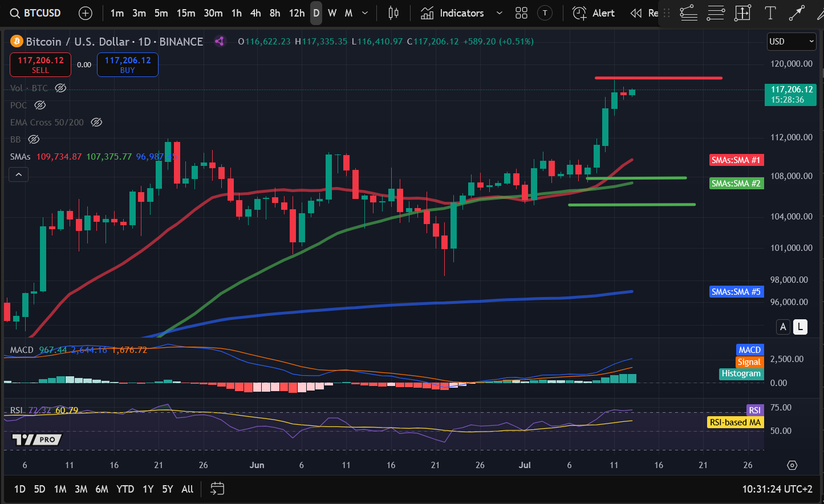Click the SMAs:SMA #2 green label
This screenshot has height=504, width=824.
(736, 184)
